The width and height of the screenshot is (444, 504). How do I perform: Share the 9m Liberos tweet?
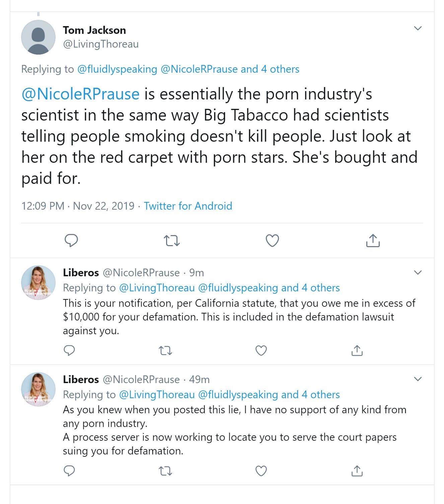click(x=357, y=351)
